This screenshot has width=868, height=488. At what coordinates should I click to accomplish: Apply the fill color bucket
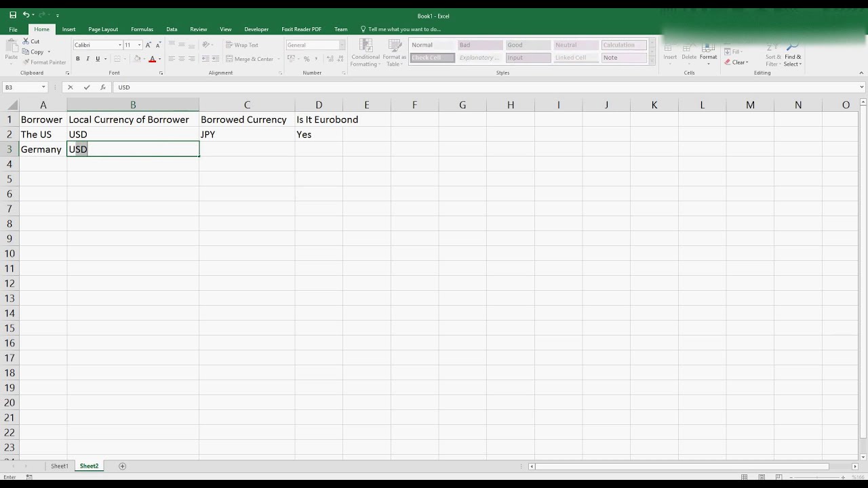[137, 59]
